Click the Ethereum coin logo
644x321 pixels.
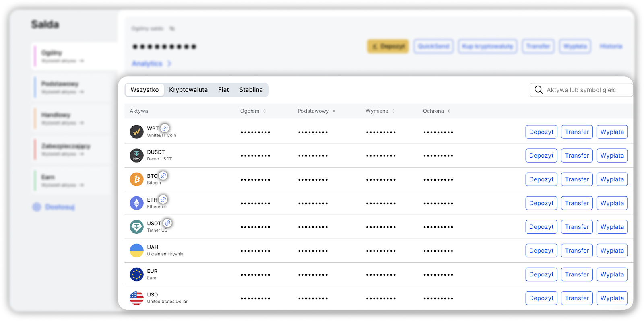pyautogui.click(x=136, y=203)
